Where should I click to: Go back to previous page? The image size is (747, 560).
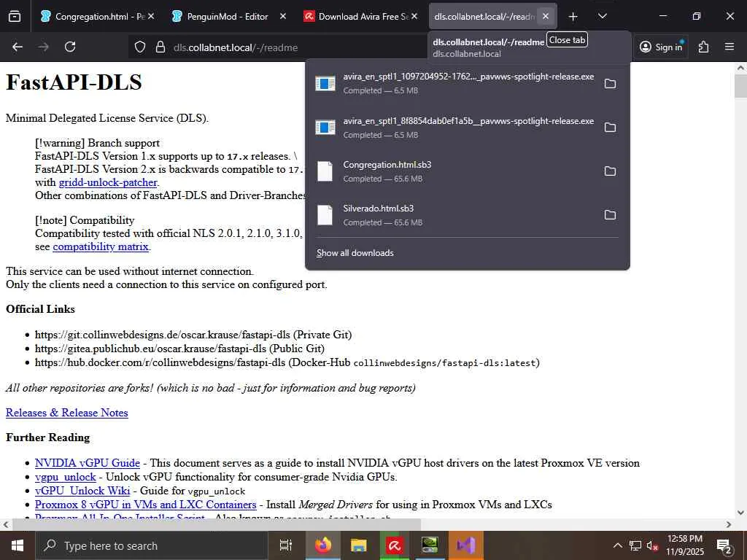18,47
